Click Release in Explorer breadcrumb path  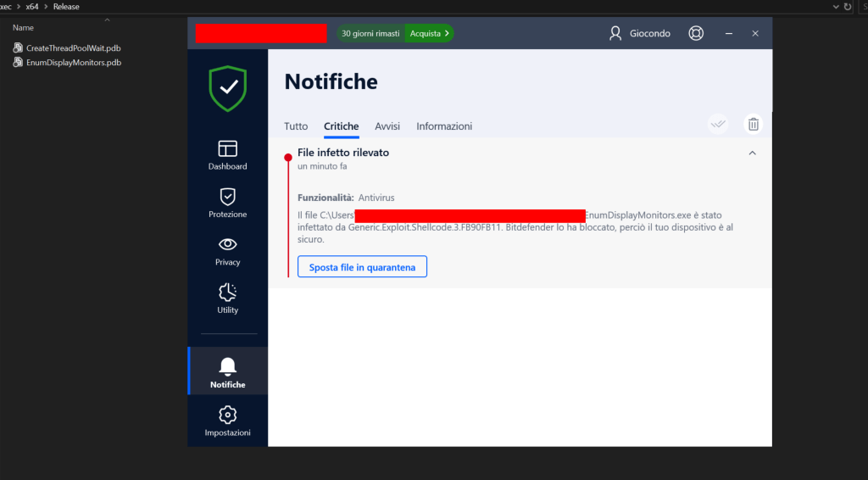click(66, 7)
